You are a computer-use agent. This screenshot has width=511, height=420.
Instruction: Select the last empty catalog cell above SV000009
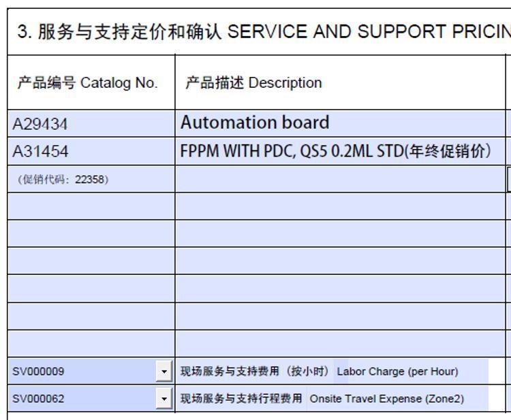tap(91, 344)
